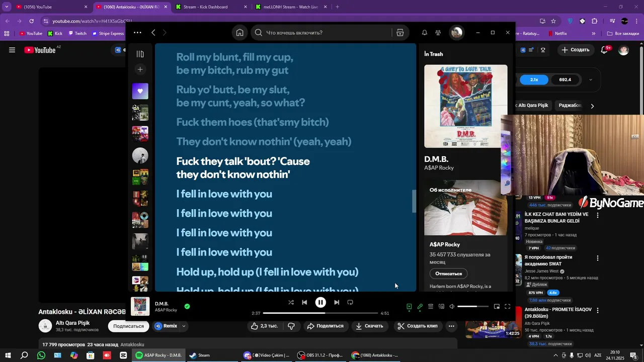Dislike the YouTube video
This screenshot has width=644, height=362.
click(291, 326)
